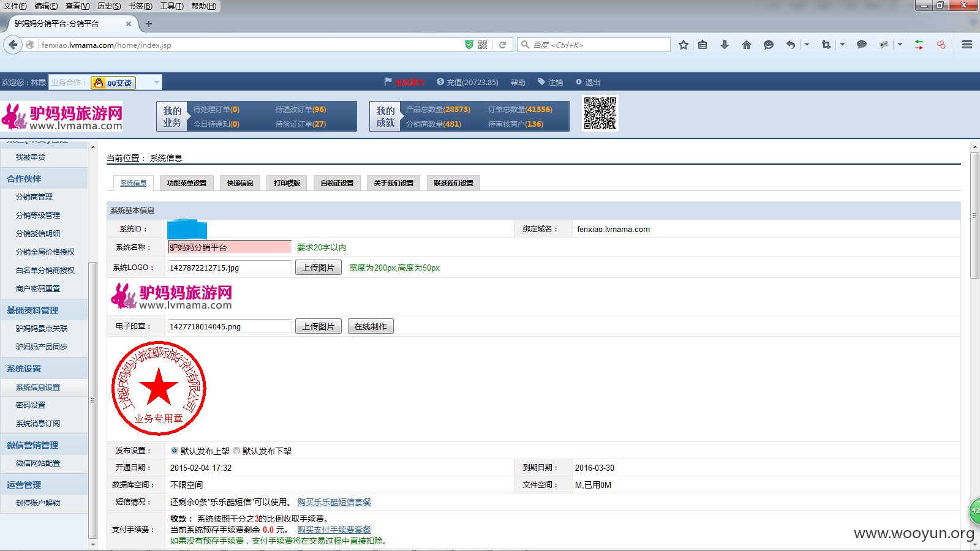The height and width of the screenshot is (551, 980).
Task: Click the URL address bar
Action: click(x=251, y=45)
